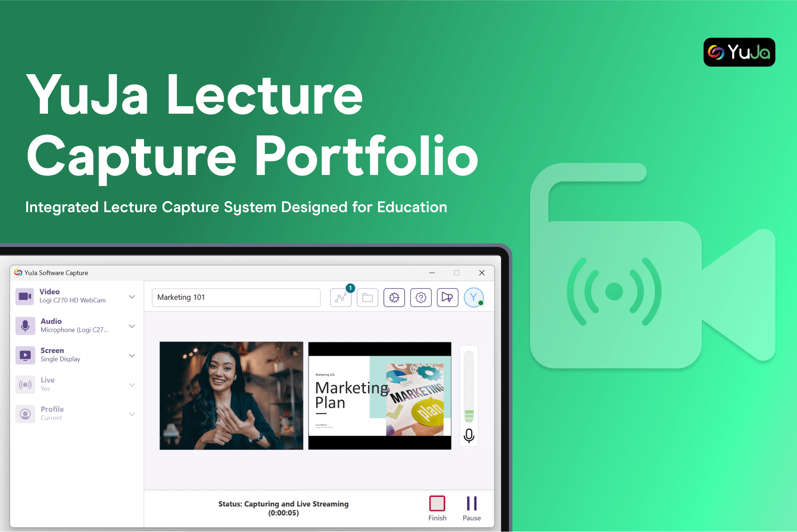Click the Profile icon in sidebar

[25, 414]
